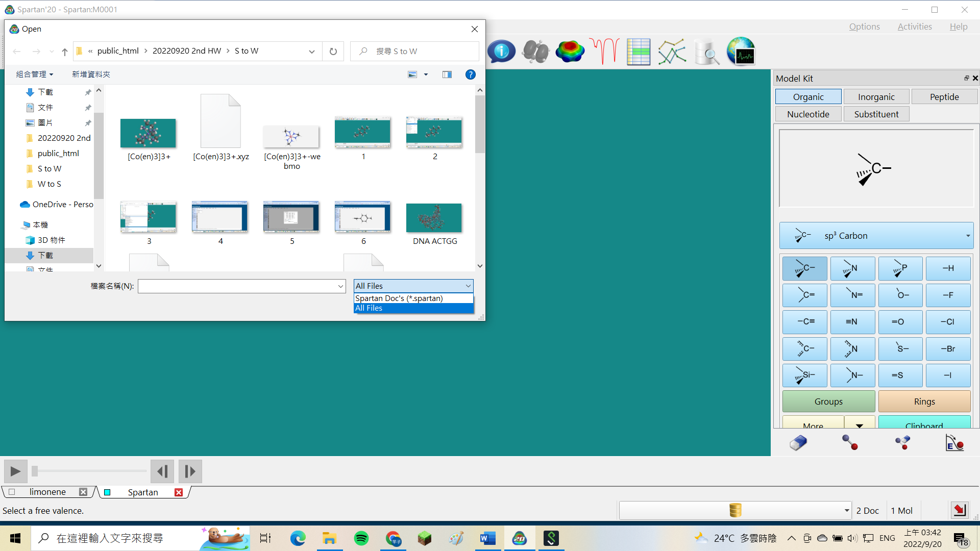The image size is (980, 551).
Task: Click the Open dialog help button
Action: (471, 74)
